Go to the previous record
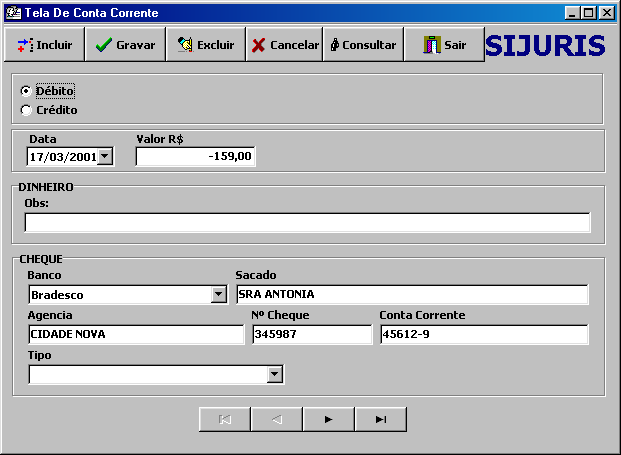621x455 pixels. coord(277,419)
